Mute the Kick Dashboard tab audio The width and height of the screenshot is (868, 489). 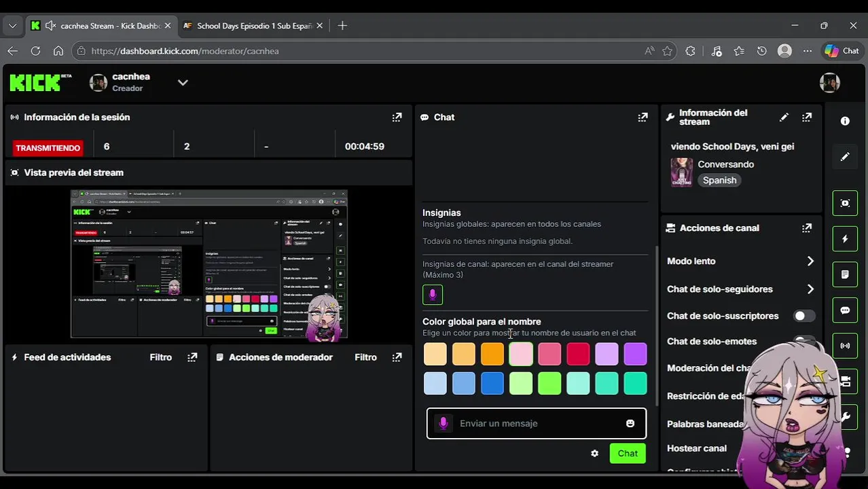coord(50,26)
